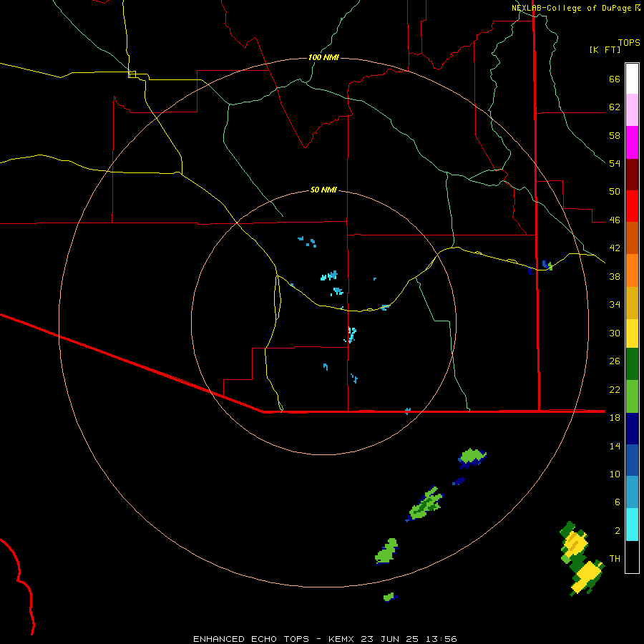This screenshot has height=644, width=644.
Task: Click the maroon legend color block
Action: [x=632, y=174]
